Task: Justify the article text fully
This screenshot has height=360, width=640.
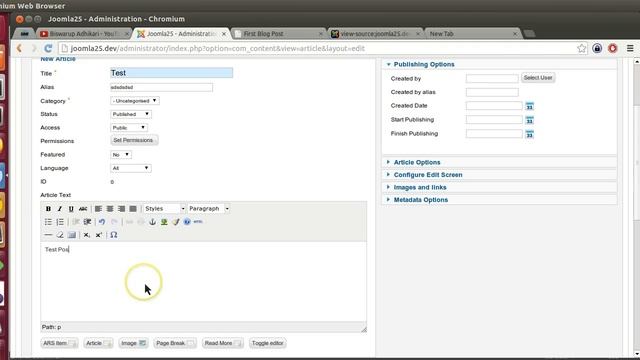Action: pos(133,209)
